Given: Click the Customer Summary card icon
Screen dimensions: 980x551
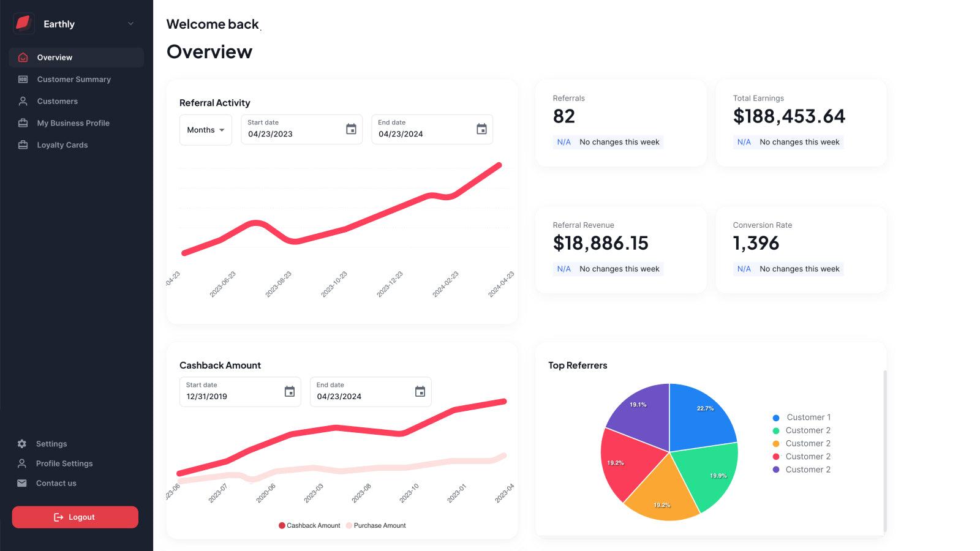Looking at the screenshot, I should [x=23, y=79].
